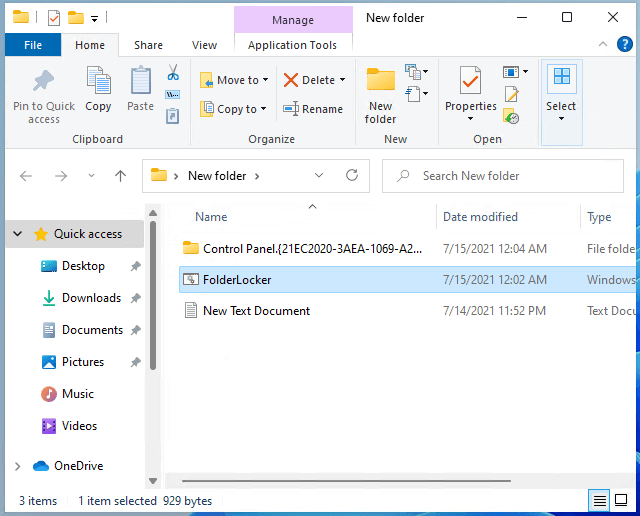
Task: Click the Pin to Quick access icon
Action: click(43, 82)
